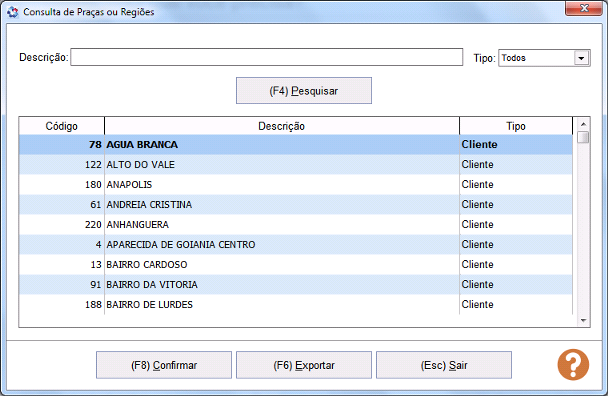This screenshot has width=608, height=396.
Task: Click code 188 cell
Action: coord(62,304)
